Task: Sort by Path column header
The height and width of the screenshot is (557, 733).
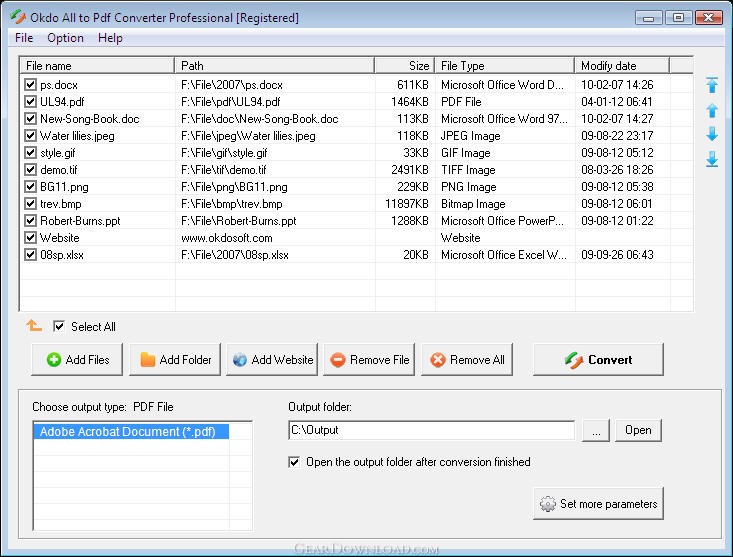Action: [274, 65]
